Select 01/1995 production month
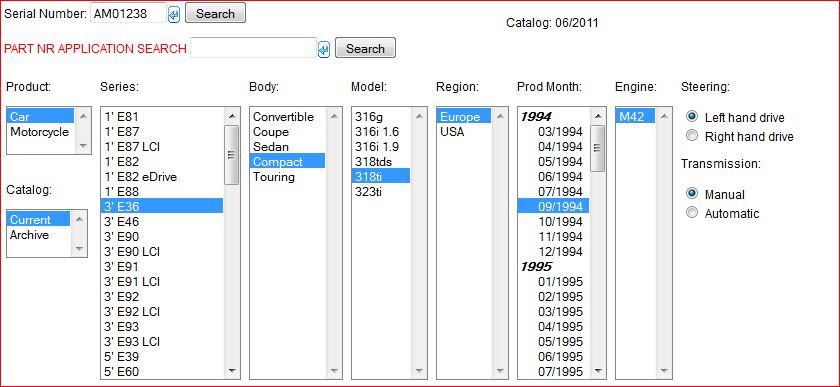840x387 pixels. click(554, 281)
